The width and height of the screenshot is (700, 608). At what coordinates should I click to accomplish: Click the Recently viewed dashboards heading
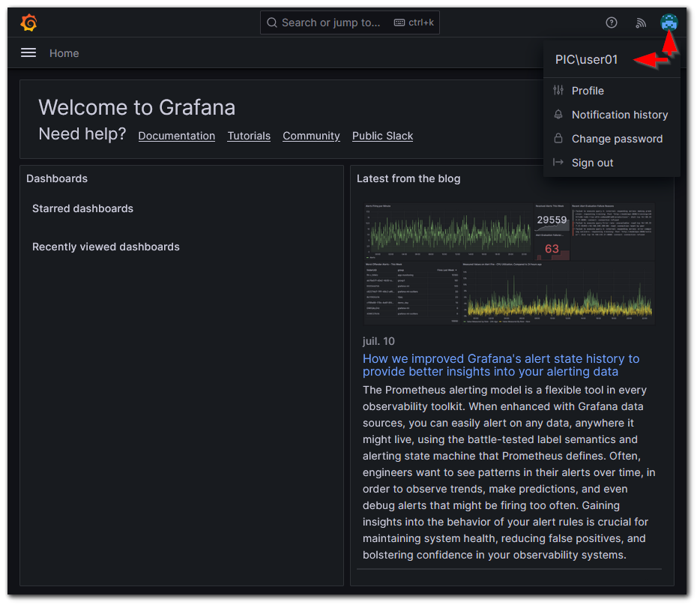[x=106, y=247]
